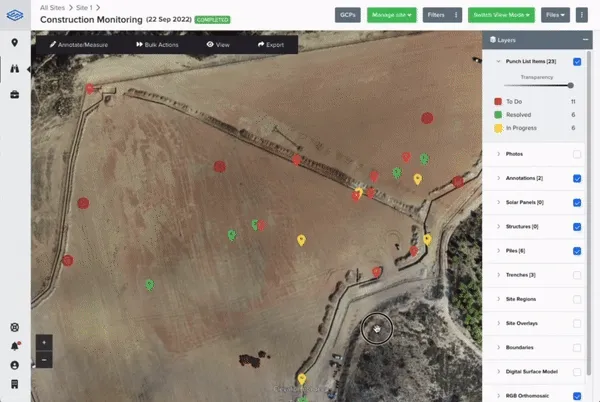Viewport: 600px width, 402px height.
Task: Enable Digital Surface Model layer checkbox
Action: 577,372
